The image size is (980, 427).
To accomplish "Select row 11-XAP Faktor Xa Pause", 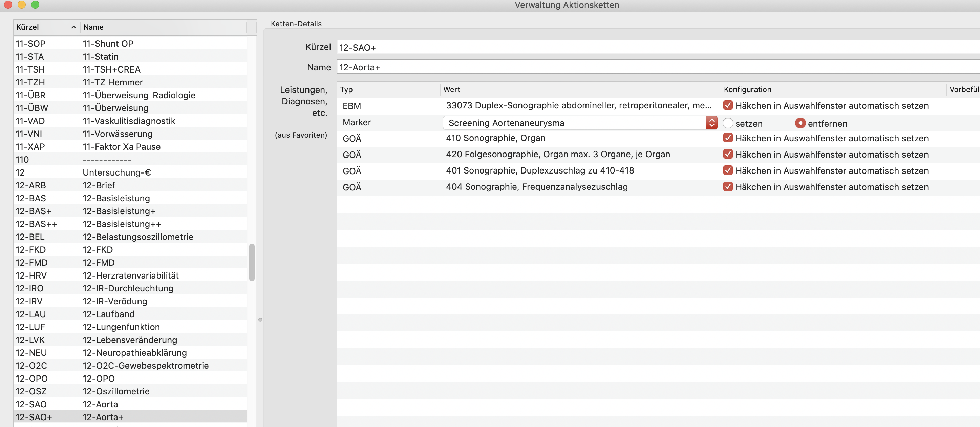I will [x=130, y=146].
